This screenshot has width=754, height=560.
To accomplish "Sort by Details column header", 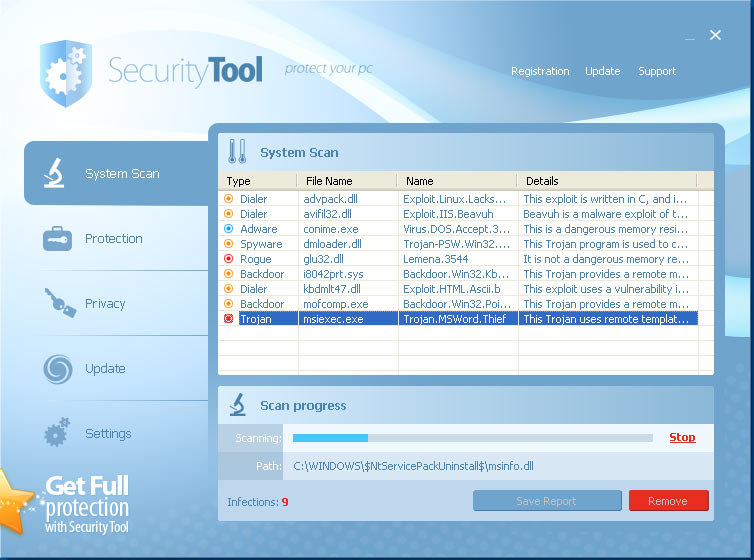I will pos(607,181).
